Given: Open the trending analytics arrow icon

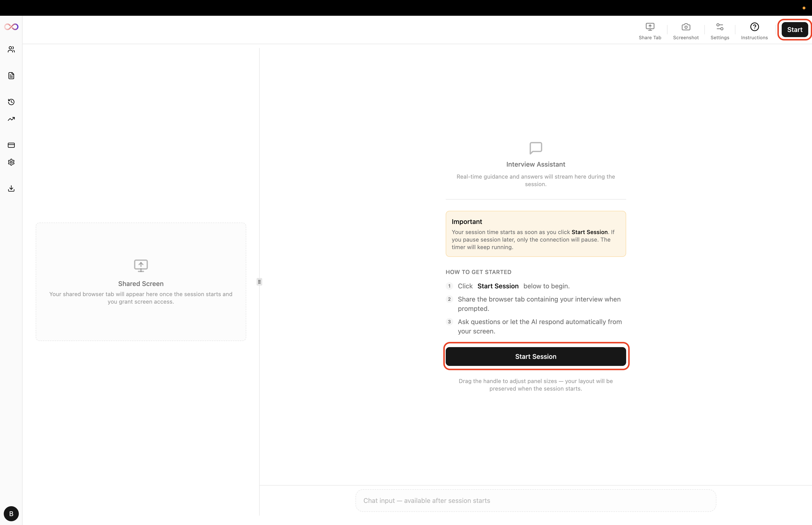Looking at the screenshot, I should click(11, 119).
